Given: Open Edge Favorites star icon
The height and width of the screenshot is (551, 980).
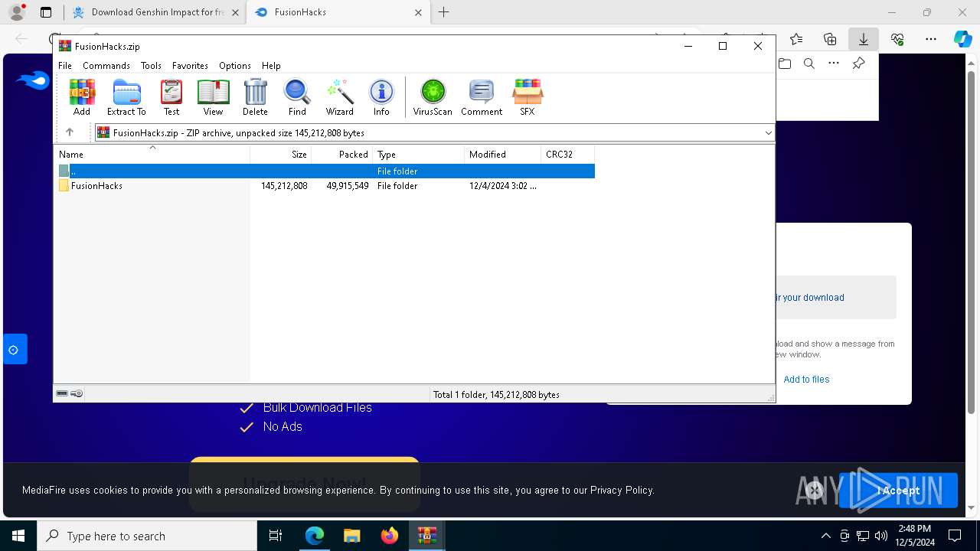Looking at the screenshot, I should 796,39.
